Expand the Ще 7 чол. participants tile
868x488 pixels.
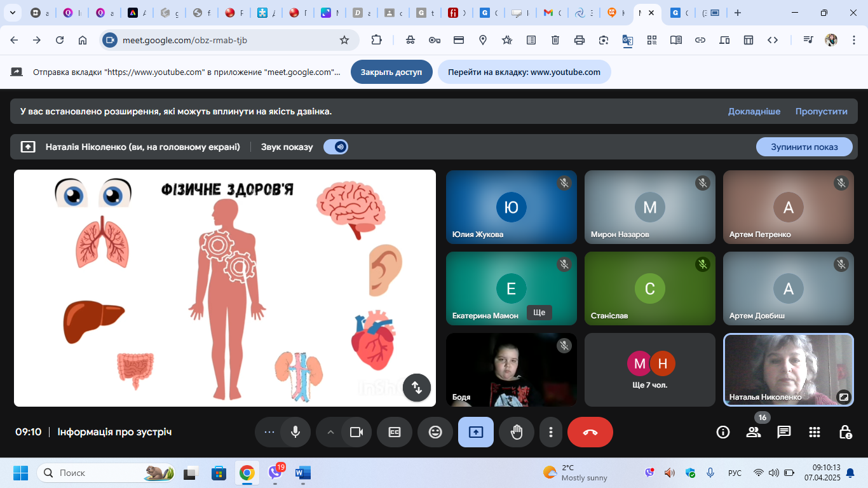(651, 370)
